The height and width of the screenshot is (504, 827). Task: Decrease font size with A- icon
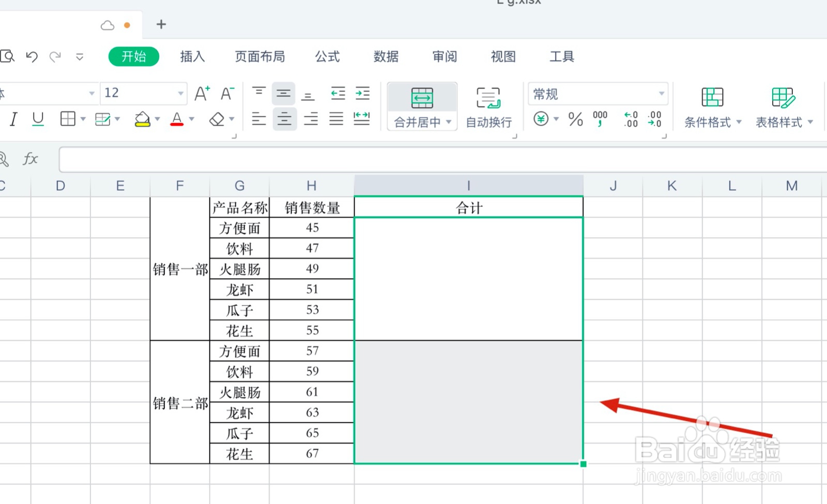tap(227, 94)
